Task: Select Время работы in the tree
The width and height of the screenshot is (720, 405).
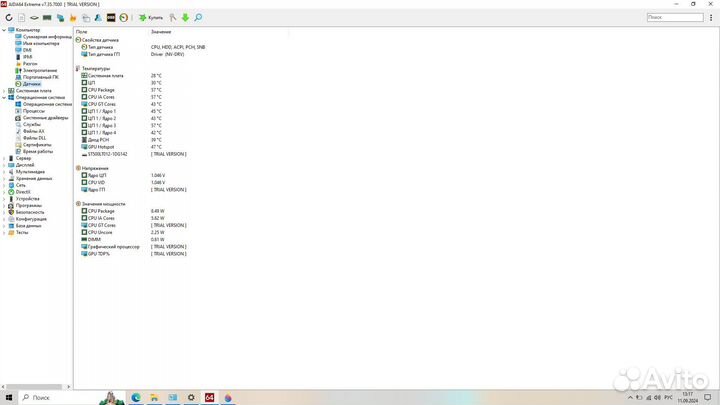Action: point(38,152)
